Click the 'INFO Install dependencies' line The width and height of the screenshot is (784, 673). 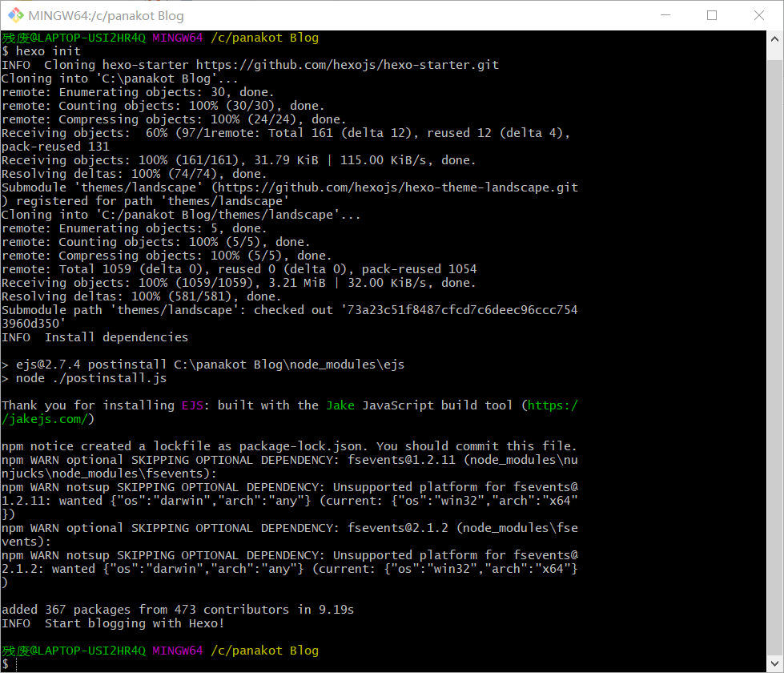[x=95, y=337]
